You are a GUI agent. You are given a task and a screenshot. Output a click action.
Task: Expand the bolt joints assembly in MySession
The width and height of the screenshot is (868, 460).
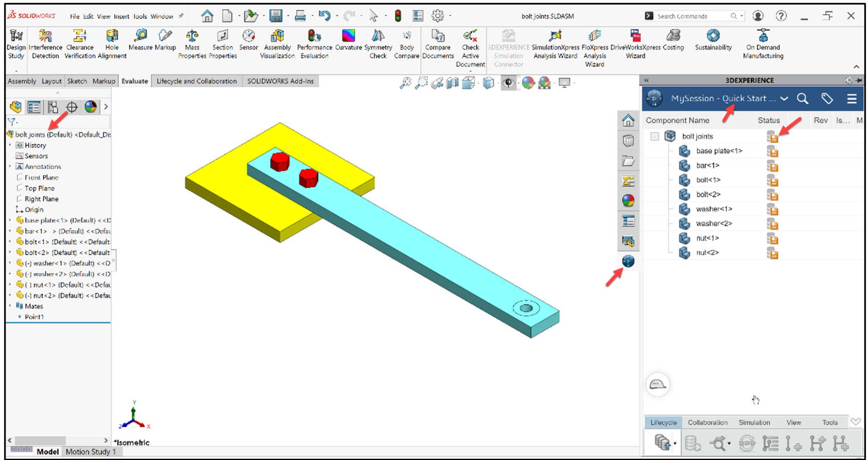(654, 136)
